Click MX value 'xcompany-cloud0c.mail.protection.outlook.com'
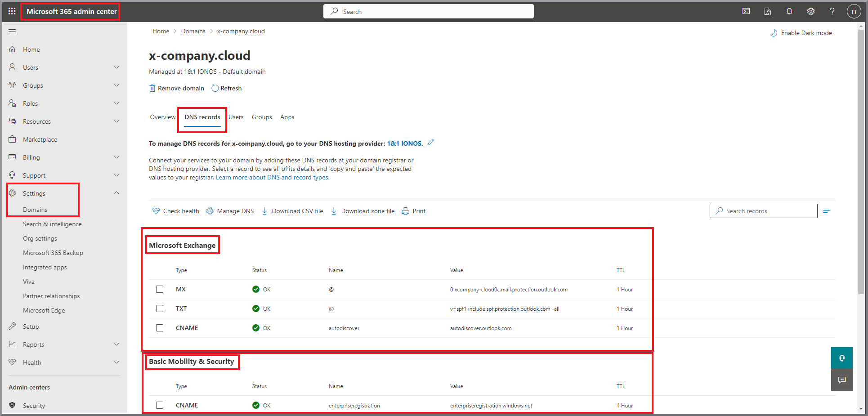Image resolution: width=868 pixels, height=416 pixels. click(x=511, y=290)
